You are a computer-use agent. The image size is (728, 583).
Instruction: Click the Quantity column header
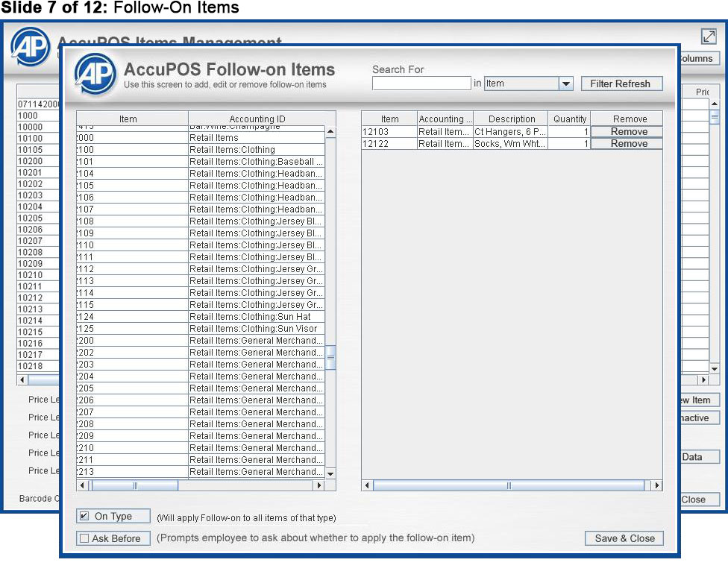(x=569, y=119)
